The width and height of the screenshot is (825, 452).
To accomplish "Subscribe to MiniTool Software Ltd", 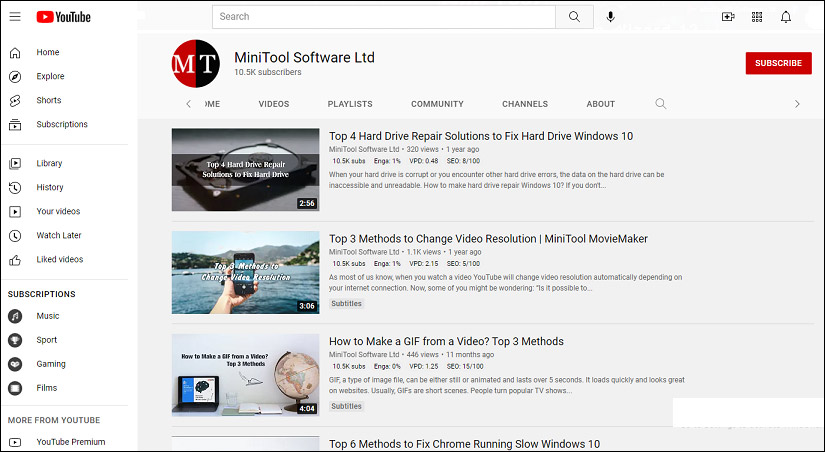I will tap(778, 63).
